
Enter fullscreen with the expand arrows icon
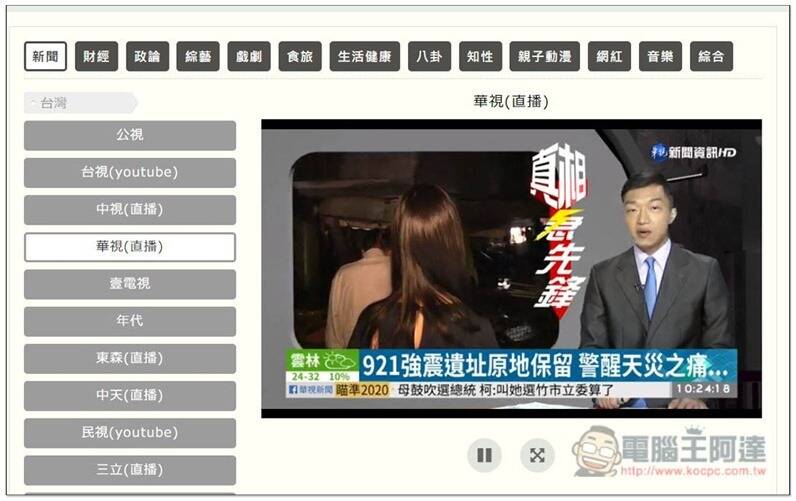coord(537,455)
